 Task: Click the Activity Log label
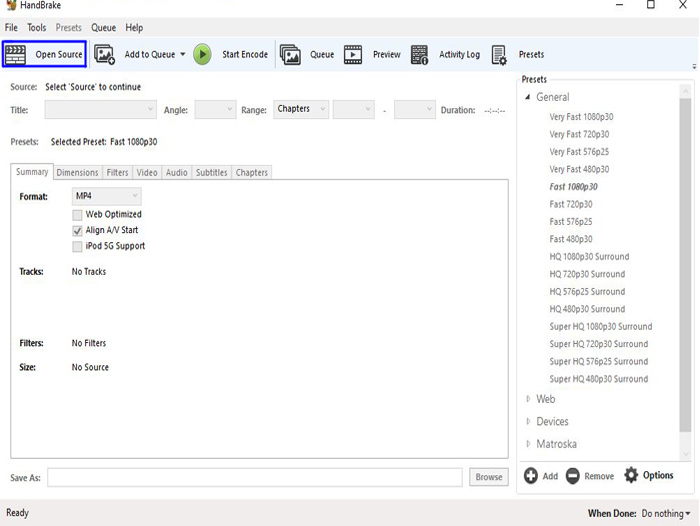(x=459, y=54)
